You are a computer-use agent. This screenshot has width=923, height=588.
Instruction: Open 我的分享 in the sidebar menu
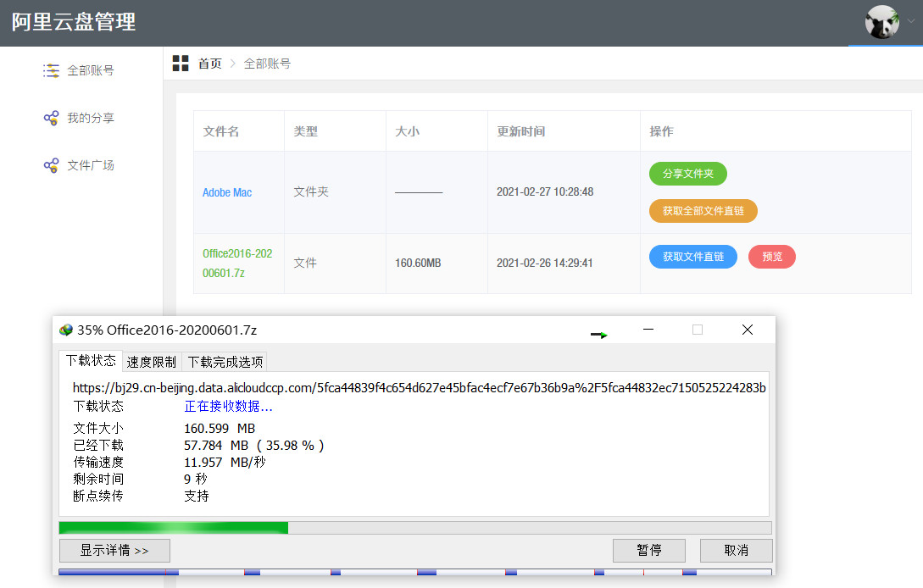click(90, 118)
